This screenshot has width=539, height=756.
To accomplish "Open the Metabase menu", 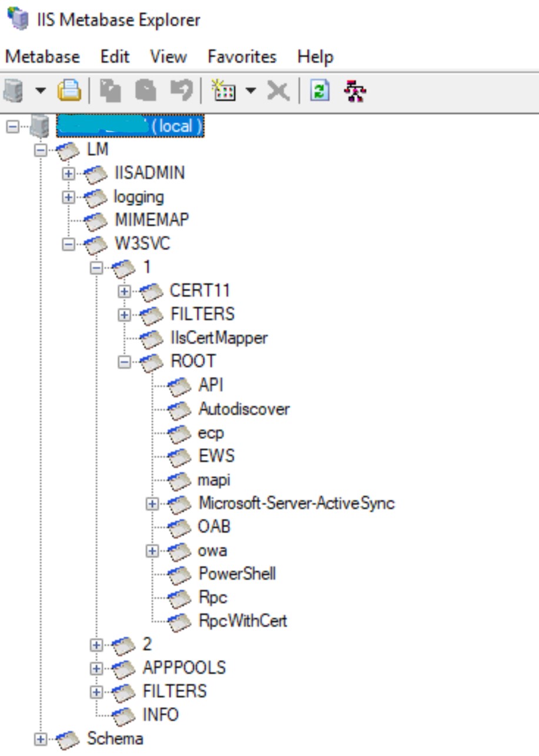I will click(x=42, y=57).
